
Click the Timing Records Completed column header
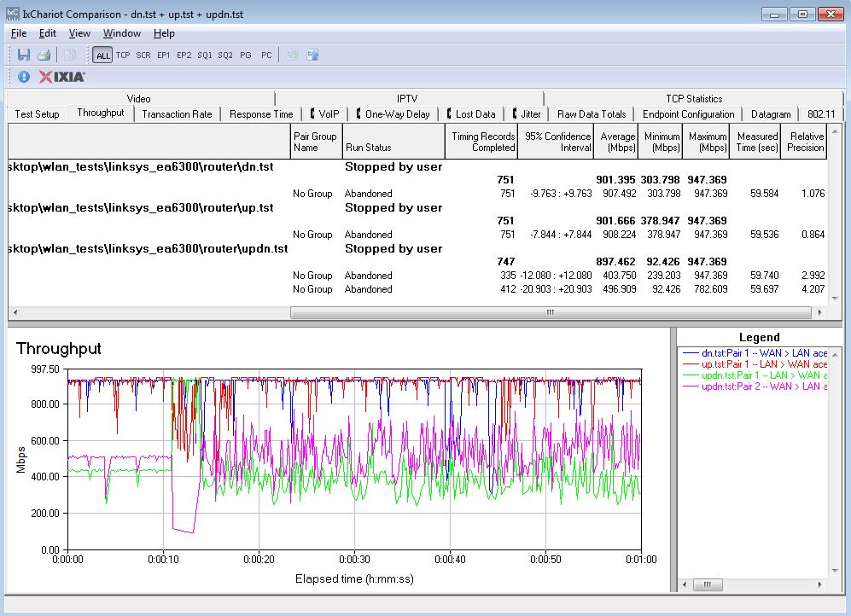point(481,142)
